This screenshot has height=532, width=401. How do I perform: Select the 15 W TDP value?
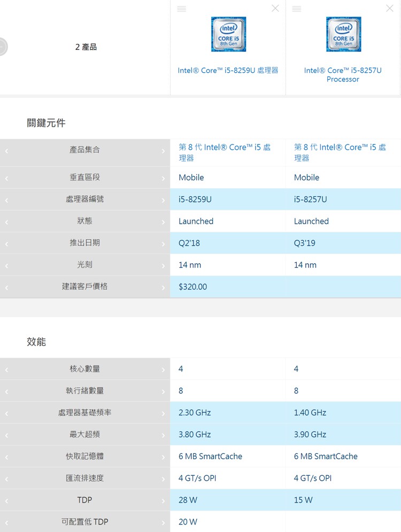(x=303, y=500)
